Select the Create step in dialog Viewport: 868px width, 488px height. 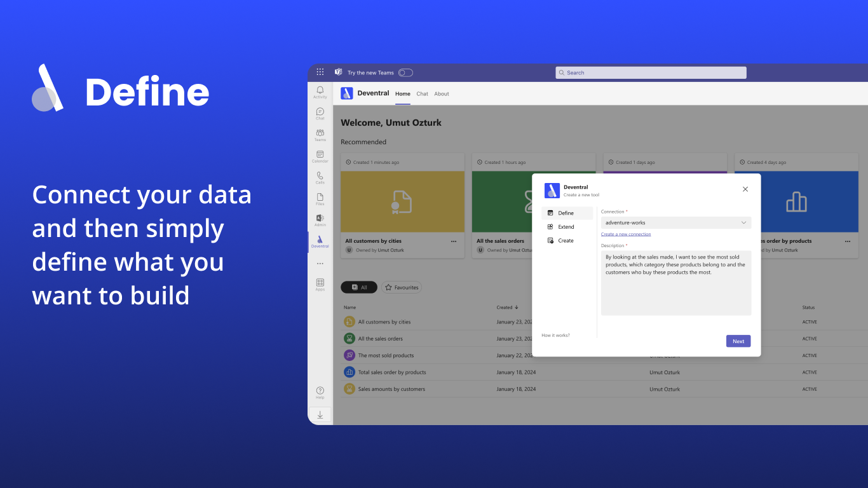[x=567, y=241]
